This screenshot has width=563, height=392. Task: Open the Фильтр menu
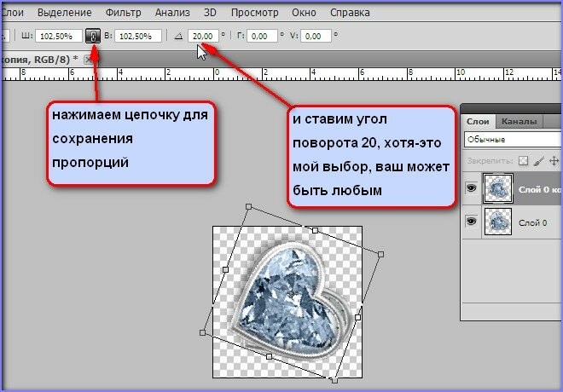pyautogui.click(x=124, y=14)
